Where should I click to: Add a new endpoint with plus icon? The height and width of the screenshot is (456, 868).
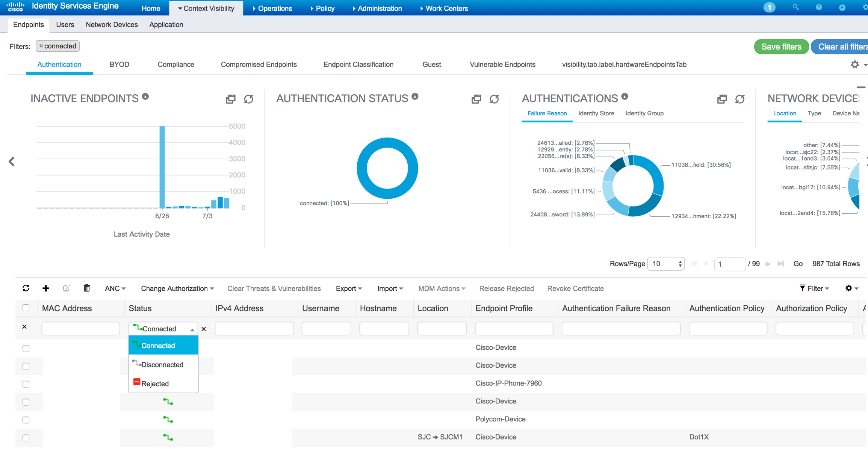pos(46,288)
